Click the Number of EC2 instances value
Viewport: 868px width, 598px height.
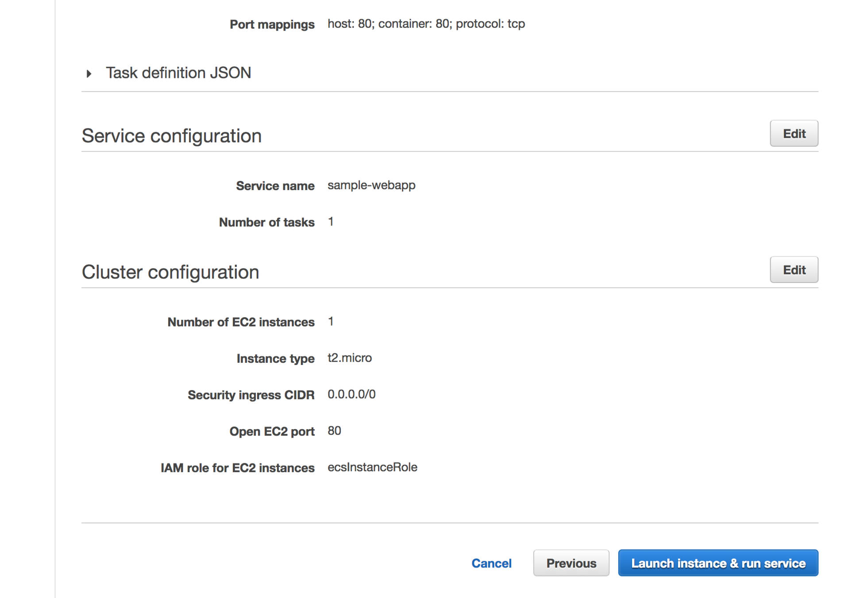click(331, 322)
